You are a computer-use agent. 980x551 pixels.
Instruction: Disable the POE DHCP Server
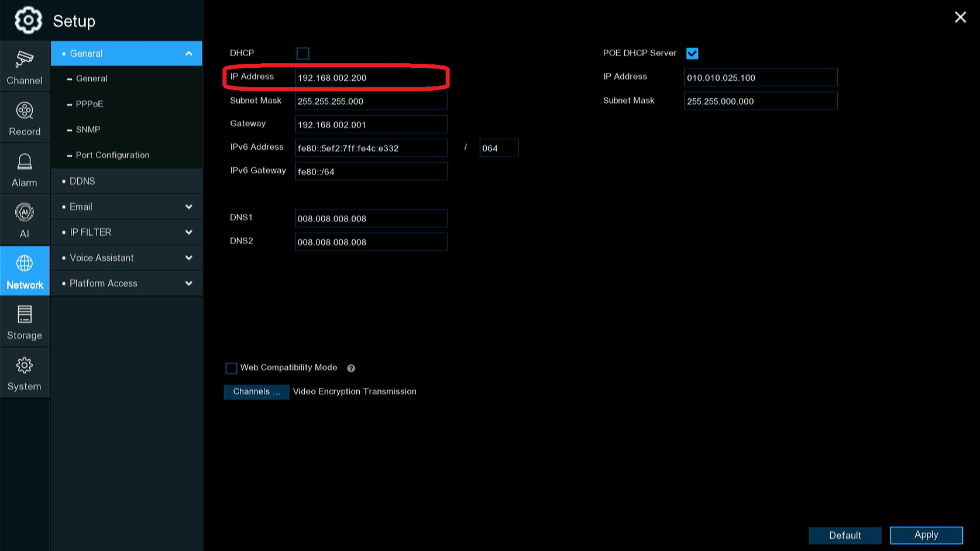pyautogui.click(x=692, y=53)
